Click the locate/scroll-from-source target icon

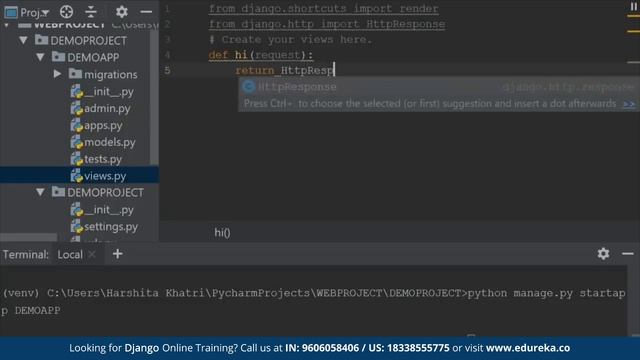tap(67, 12)
